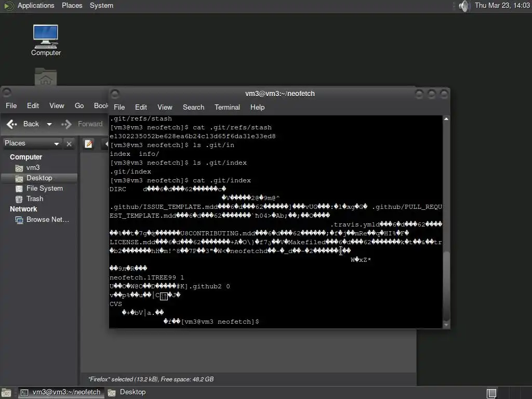This screenshot has width=532, height=399.
Task: Open the terminal View menu
Action: pos(165,107)
